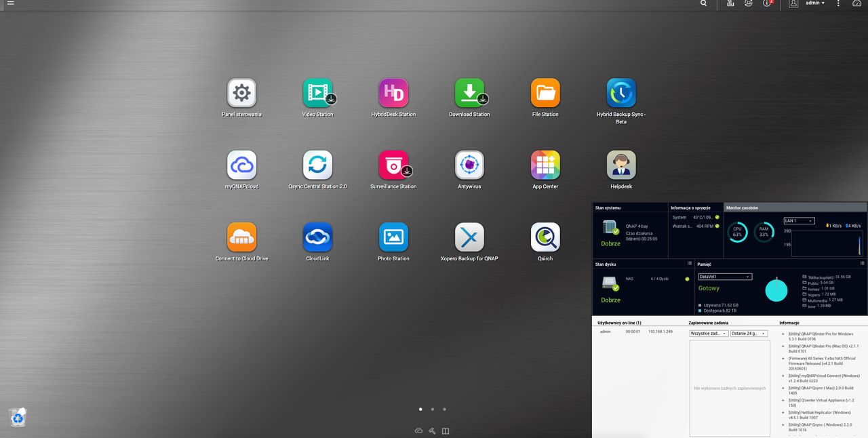The height and width of the screenshot is (438, 868).
Task: Click the Wiatrak 404 RPM row
Action: click(696, 226)
